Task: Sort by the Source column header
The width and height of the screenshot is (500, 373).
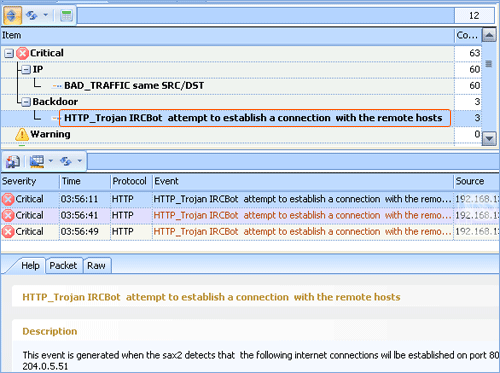Action: 476,181
